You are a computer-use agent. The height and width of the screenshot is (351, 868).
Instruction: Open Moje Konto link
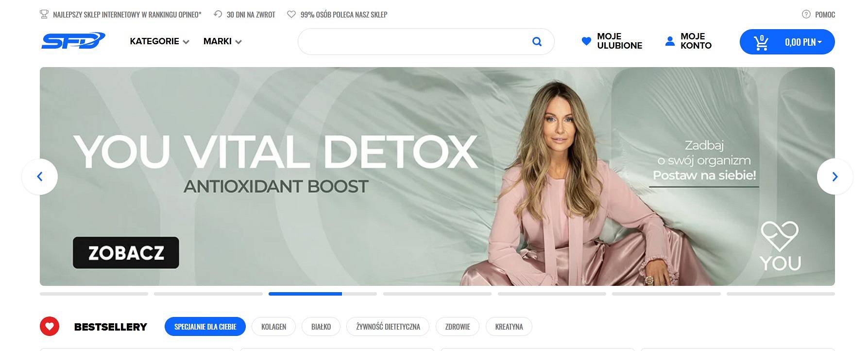[688, 41]
